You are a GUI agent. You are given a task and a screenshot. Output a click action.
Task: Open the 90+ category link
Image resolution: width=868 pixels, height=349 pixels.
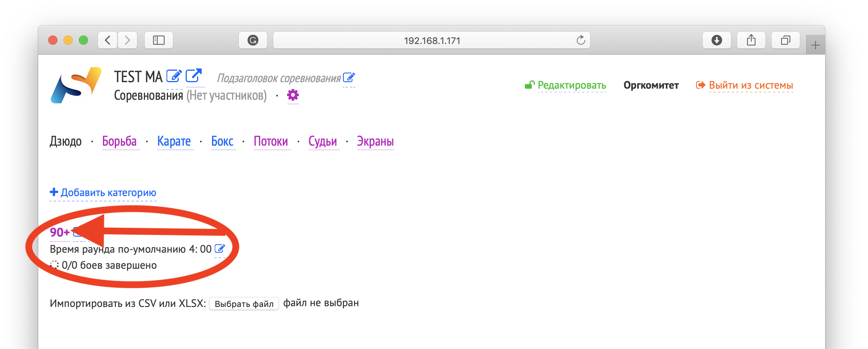tap(60, 232)
